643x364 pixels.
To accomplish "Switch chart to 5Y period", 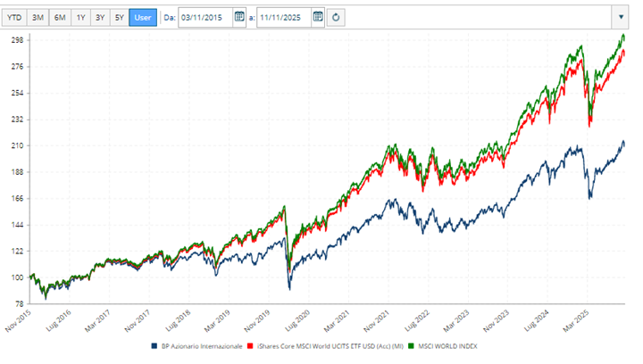I will (119, 17).
